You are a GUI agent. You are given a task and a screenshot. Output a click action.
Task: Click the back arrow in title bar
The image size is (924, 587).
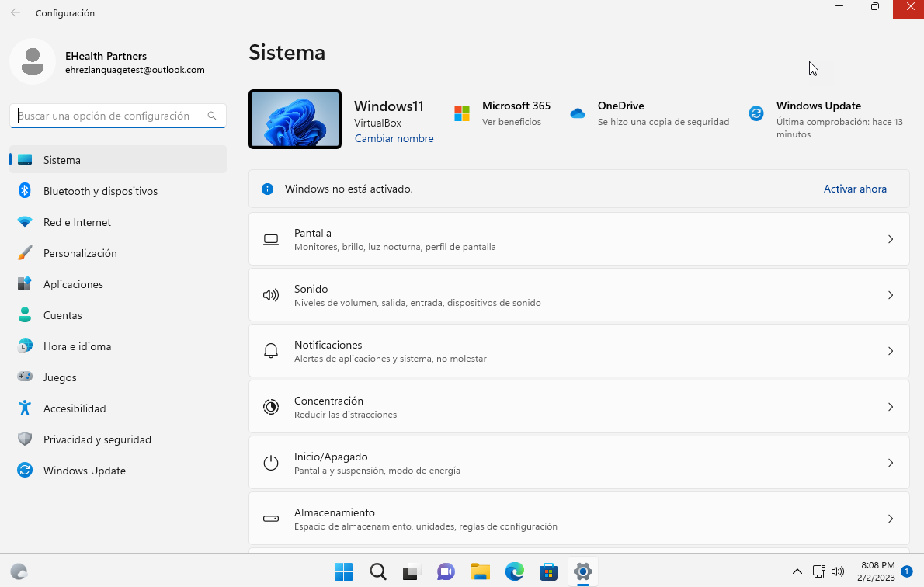pyautogui.click(x=16, y=12)
